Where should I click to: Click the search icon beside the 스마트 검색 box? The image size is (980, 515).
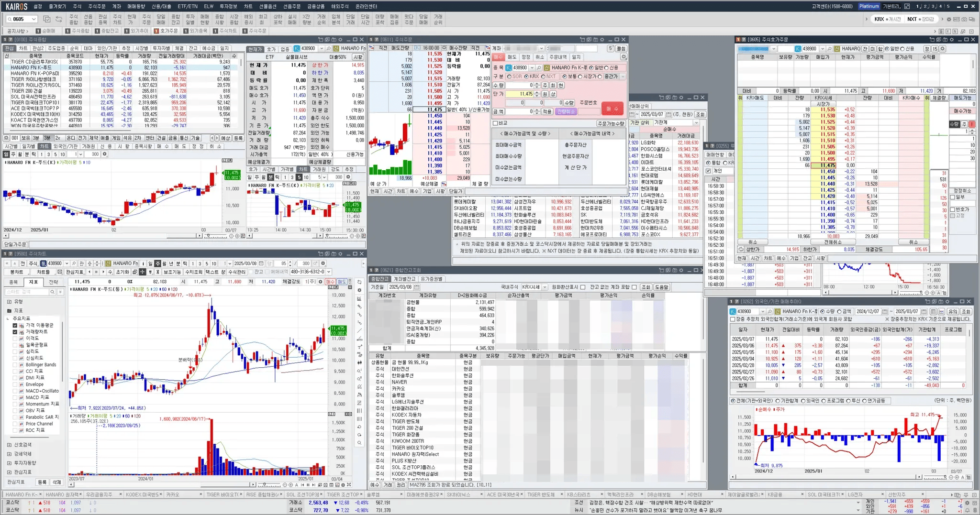pos(53,292)
